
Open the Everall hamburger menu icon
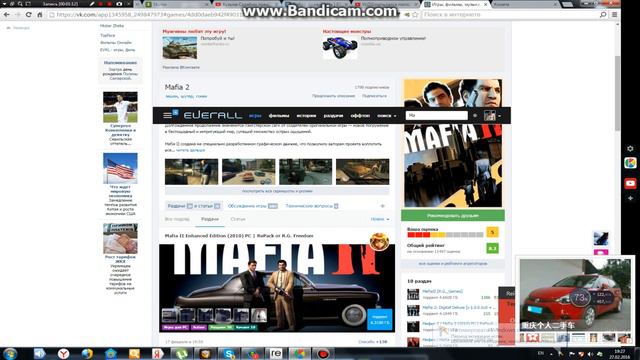click(x=167, y=116)
